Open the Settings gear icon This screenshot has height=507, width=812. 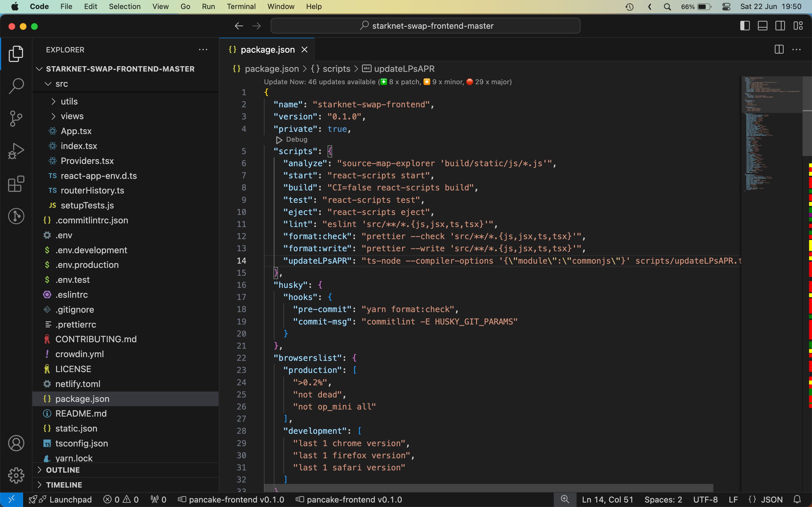coord(16,475)
